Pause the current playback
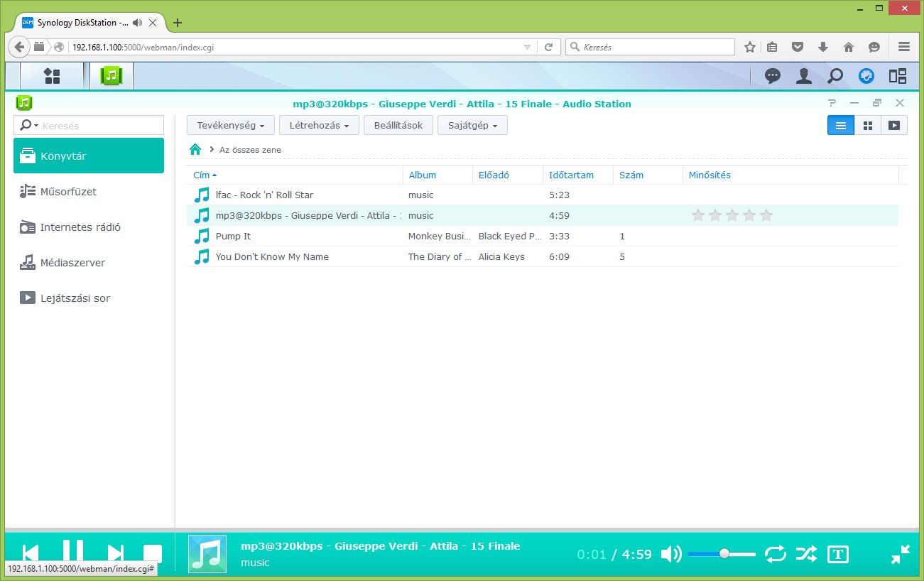Screen dimensions: 924x581 73,552
